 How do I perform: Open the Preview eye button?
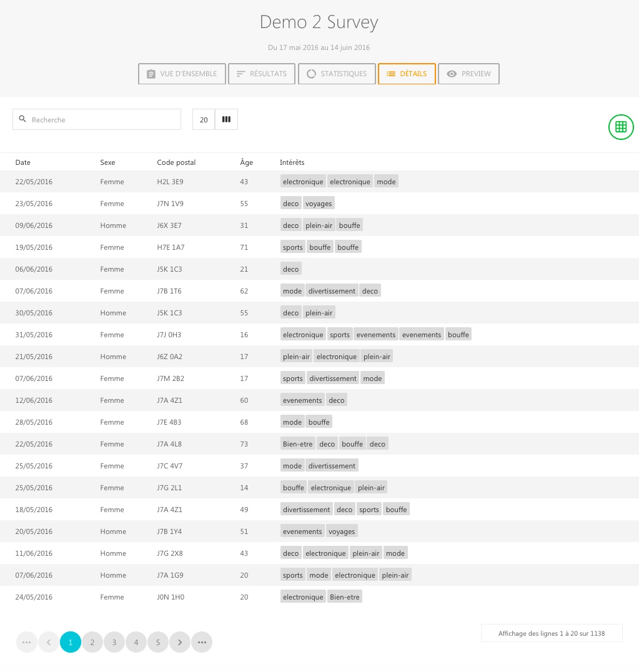(468, 74)
